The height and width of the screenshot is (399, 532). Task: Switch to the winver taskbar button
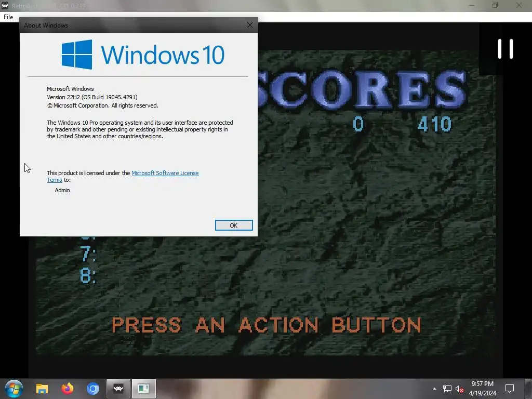[143, 389]
